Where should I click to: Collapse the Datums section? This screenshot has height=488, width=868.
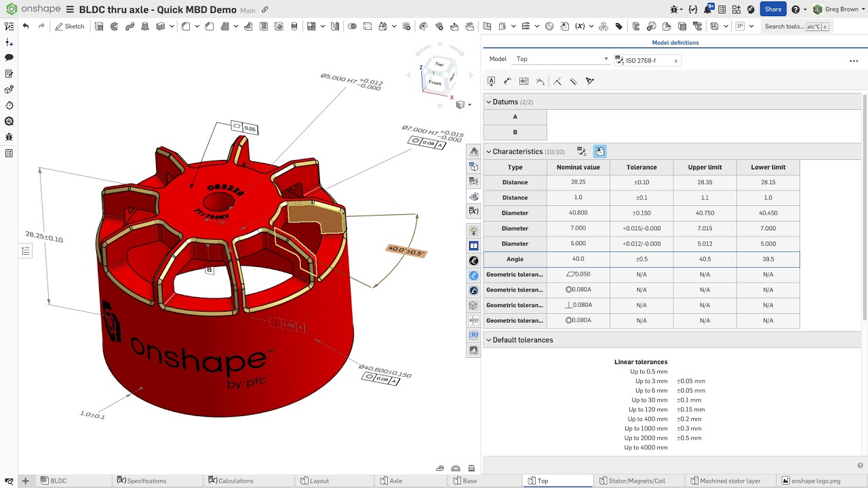pos(488,102)
